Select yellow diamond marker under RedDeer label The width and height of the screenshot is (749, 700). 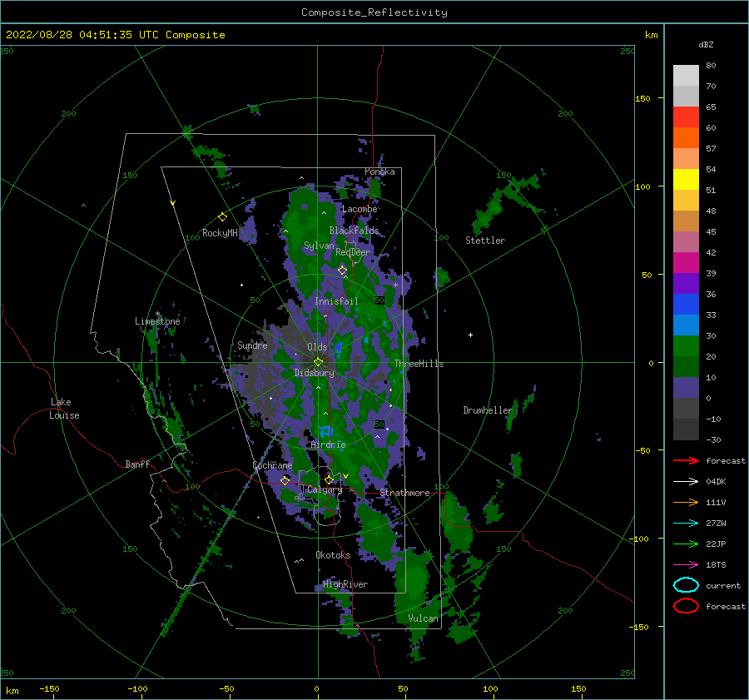click(x=342, y=271)
